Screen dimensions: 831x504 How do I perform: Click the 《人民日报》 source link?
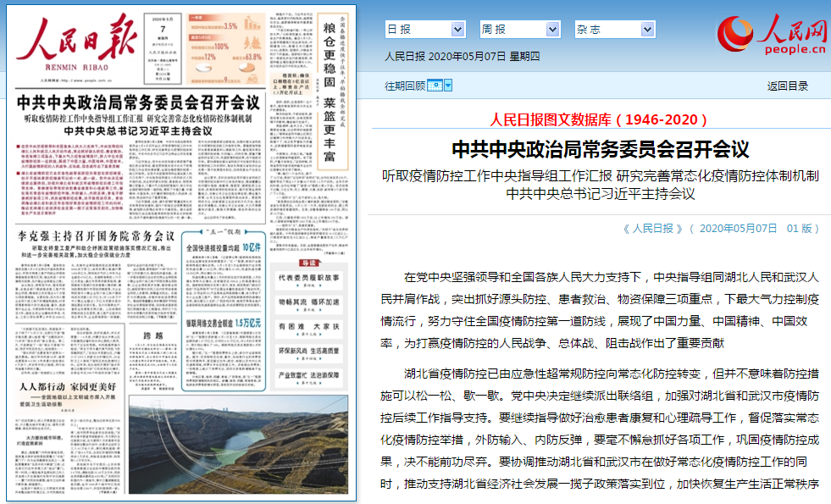tap(652, 229)
